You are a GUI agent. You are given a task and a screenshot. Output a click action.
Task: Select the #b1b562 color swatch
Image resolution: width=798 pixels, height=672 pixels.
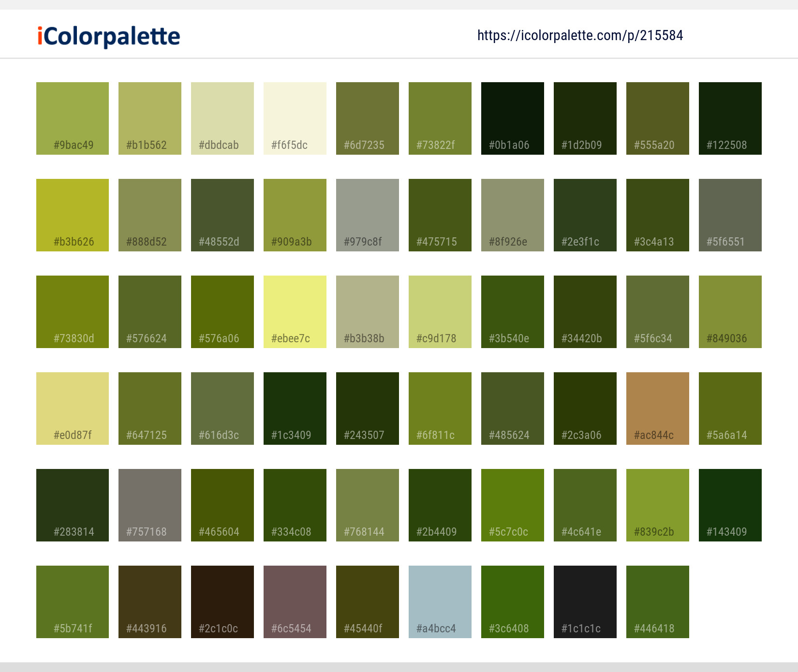[x=150, y=118]
